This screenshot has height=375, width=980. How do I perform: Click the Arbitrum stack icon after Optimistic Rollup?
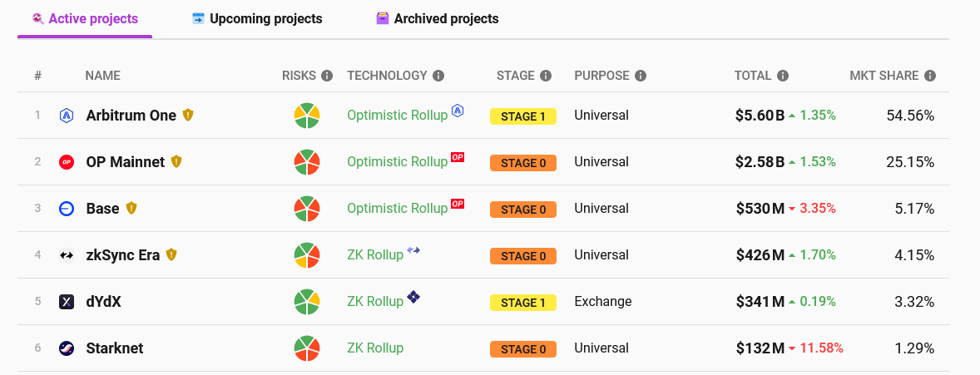tap(458, 111)
